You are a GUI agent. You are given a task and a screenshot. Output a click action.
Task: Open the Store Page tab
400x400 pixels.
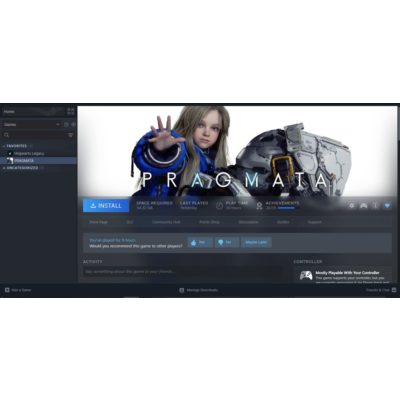pos(98,222)
